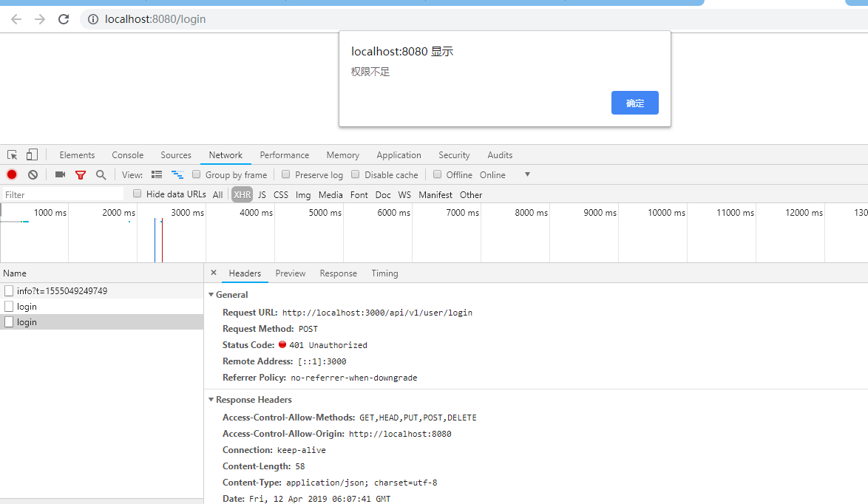Screen dimensions: 868x504
Task: Click the Remote Address value [::1]:3000
Action: (x=322, y=361)
